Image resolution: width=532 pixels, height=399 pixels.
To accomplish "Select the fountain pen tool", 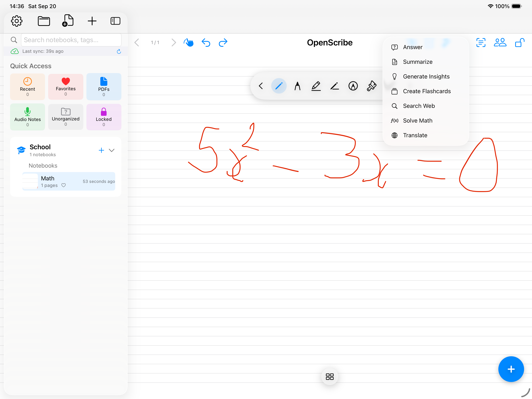I will (x=297, y=86).
